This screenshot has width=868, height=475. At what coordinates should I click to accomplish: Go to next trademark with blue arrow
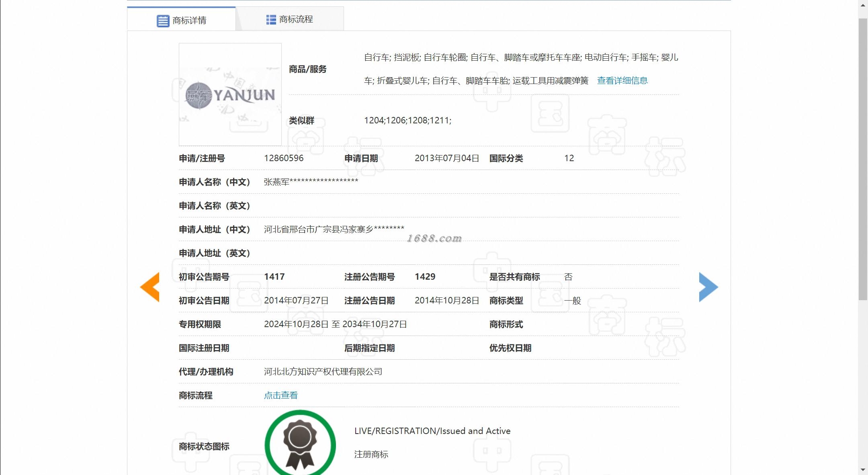[x=708, y=287]
